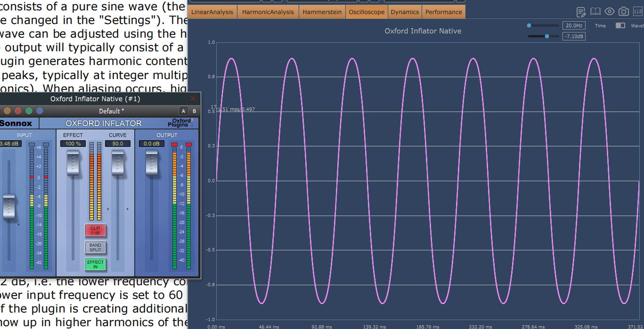Viewport: 644px width, 329px height.
Task: Open the Hammerstein tab
Action: click(x=322, y=12)
